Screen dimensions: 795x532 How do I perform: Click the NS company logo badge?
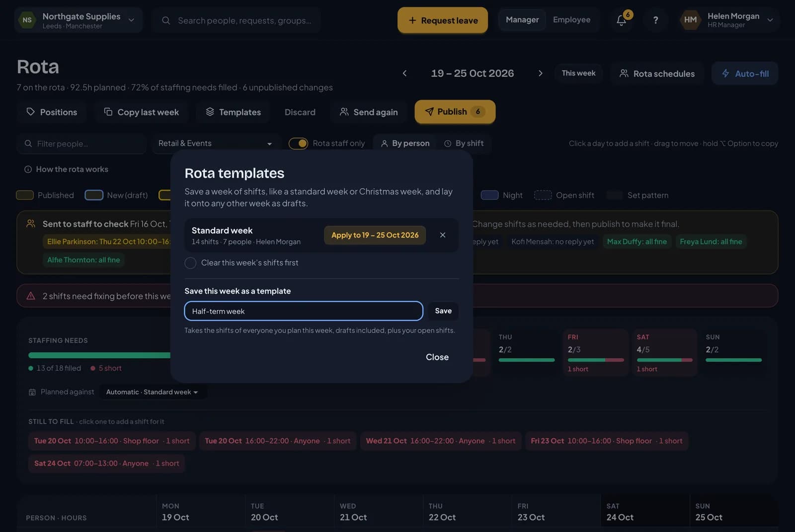(x=27, y=20)
